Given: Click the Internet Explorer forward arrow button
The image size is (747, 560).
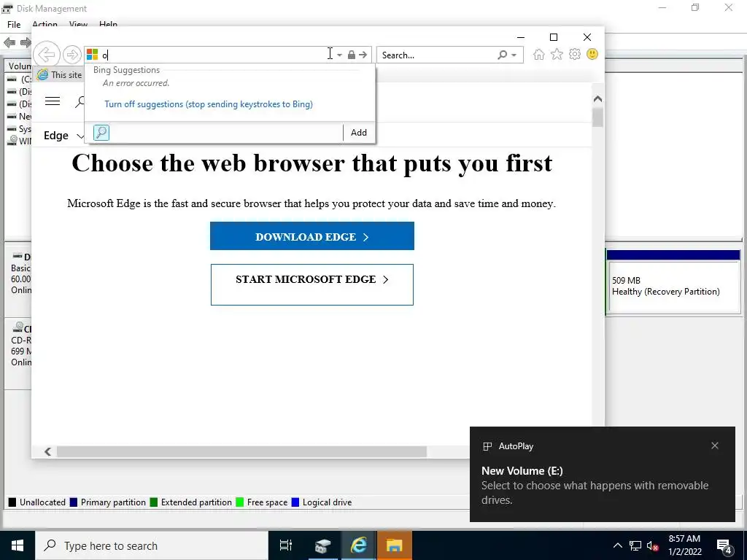Looking at the screenshot, I should coord(72,55).
